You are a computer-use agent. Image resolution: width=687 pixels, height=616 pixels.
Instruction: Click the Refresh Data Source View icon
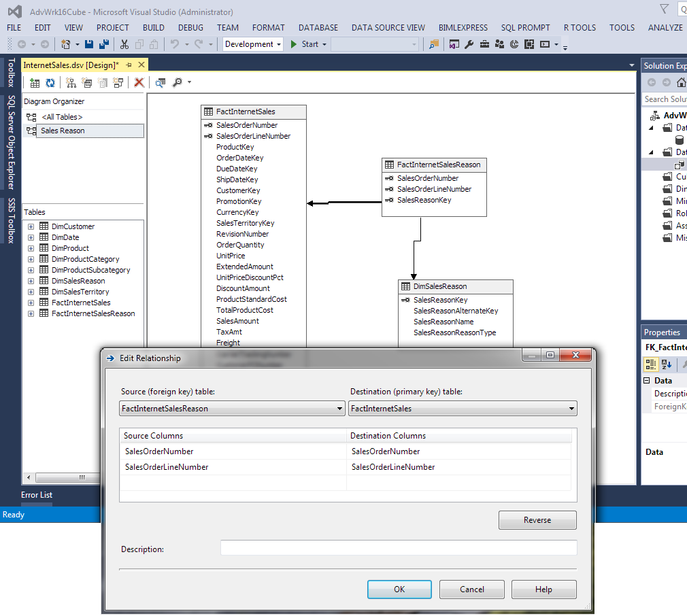point(50,82)
